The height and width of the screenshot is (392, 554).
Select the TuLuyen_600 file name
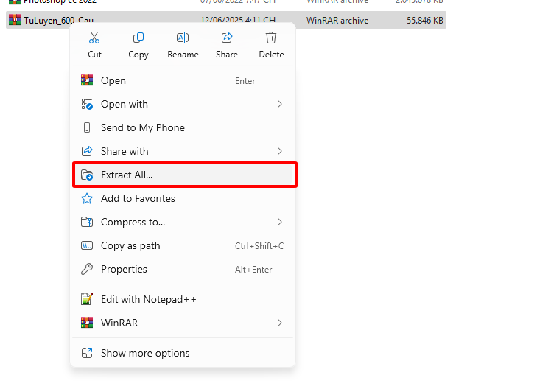[x=59, y=21]
